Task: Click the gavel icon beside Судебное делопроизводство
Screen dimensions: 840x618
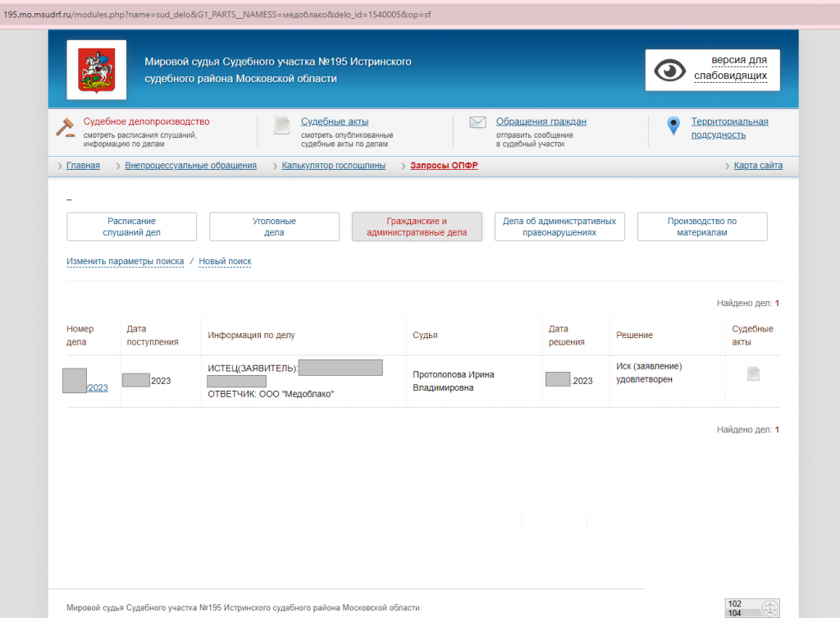Action: pyautogui.click(x=66, y=127)
